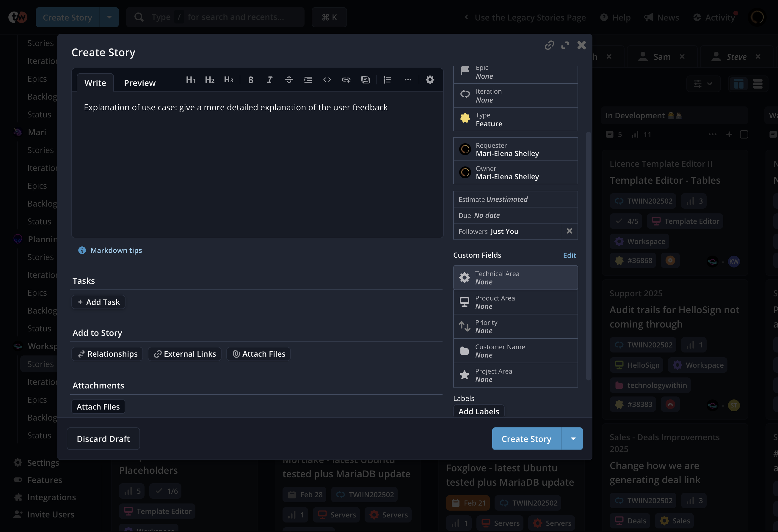
Task: Click the Create Story button in footer
Action: point(526,439)
